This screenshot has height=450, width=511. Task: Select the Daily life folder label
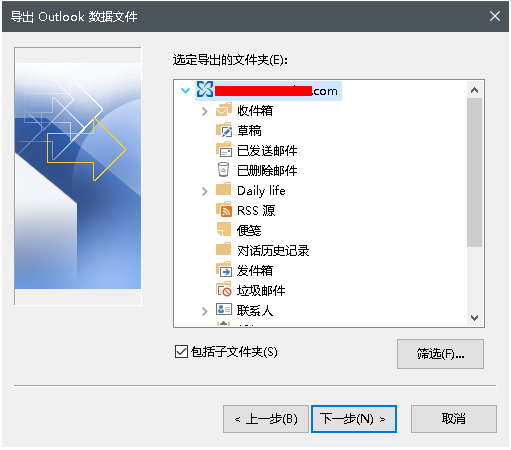261,191
